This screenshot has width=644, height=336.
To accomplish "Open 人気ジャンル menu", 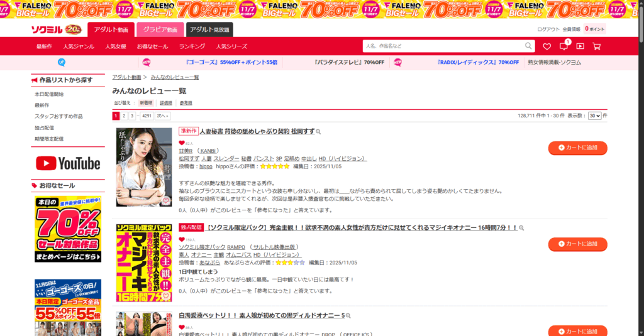I will tap(79, 46).
